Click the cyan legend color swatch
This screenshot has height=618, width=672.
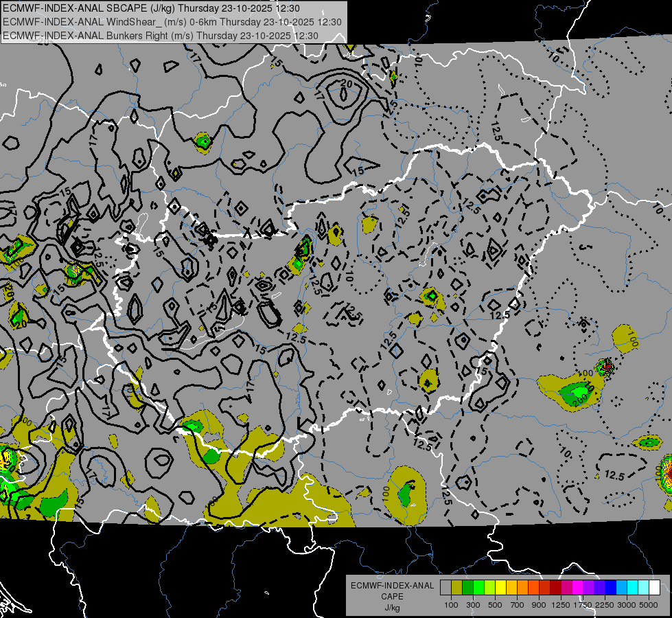click(x=632, y=587)
